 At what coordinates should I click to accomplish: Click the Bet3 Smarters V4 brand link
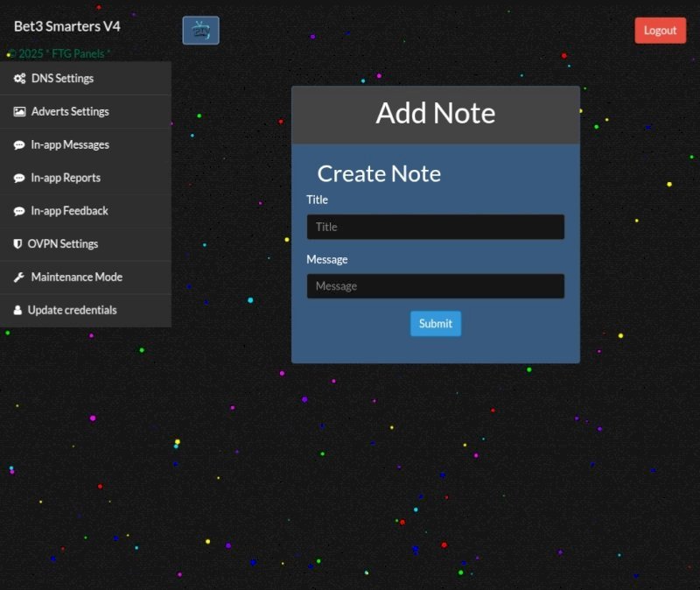pyautogui.click(x=67, y=26)
